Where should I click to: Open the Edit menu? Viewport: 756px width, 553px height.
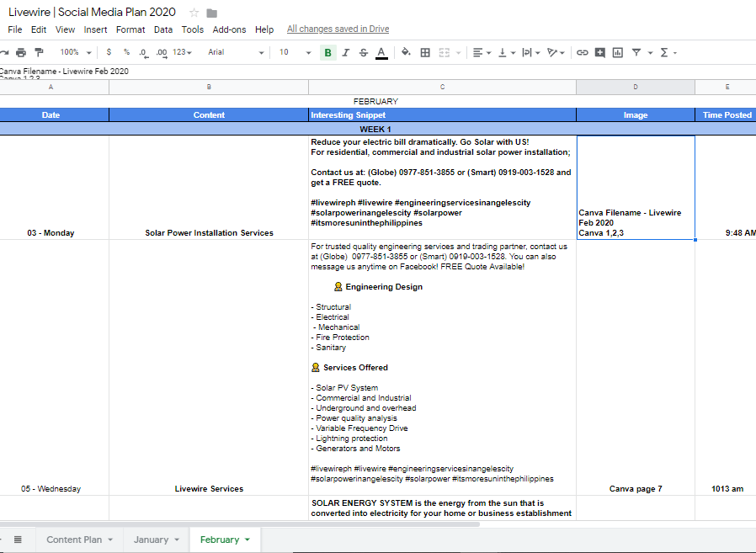[x=39, y=29]
